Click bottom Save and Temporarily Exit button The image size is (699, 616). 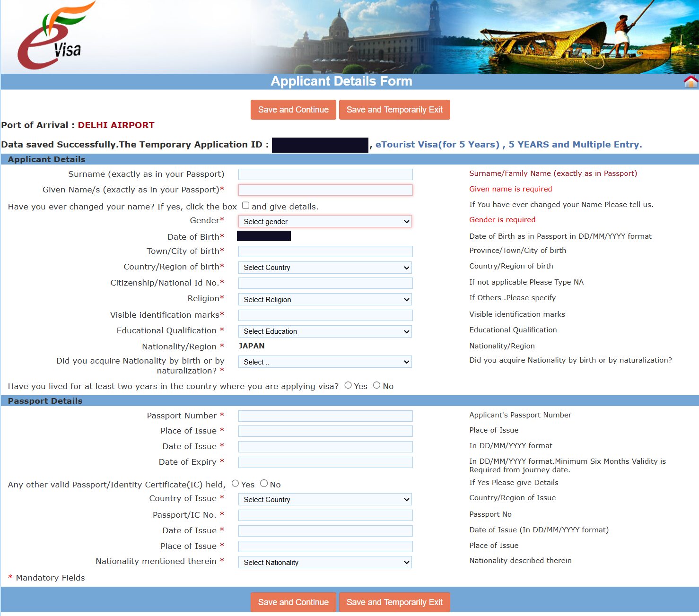(394, 602)
